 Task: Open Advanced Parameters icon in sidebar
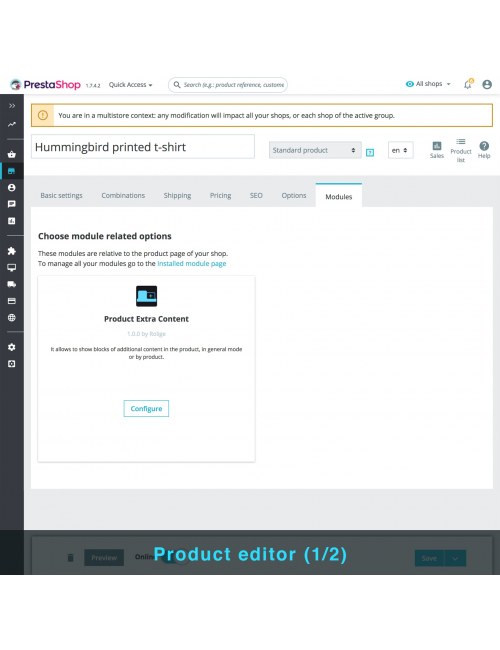[12, 364]
